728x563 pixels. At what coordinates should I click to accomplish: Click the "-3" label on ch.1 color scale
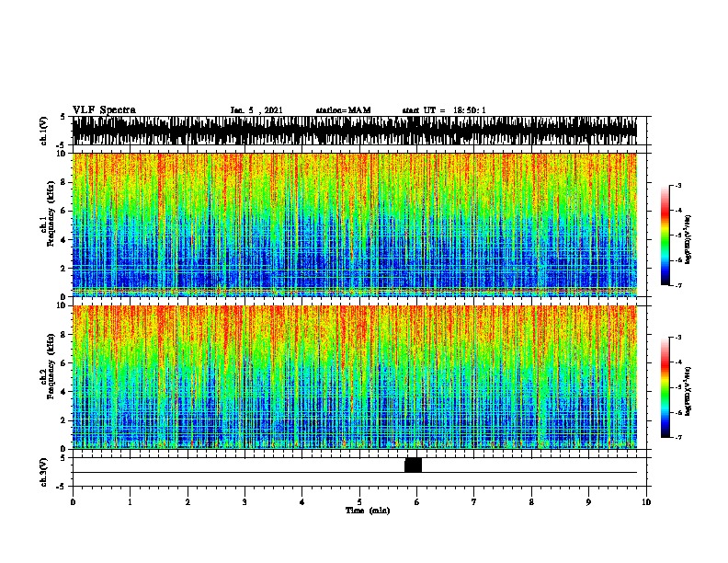click(x=678, y=186)
